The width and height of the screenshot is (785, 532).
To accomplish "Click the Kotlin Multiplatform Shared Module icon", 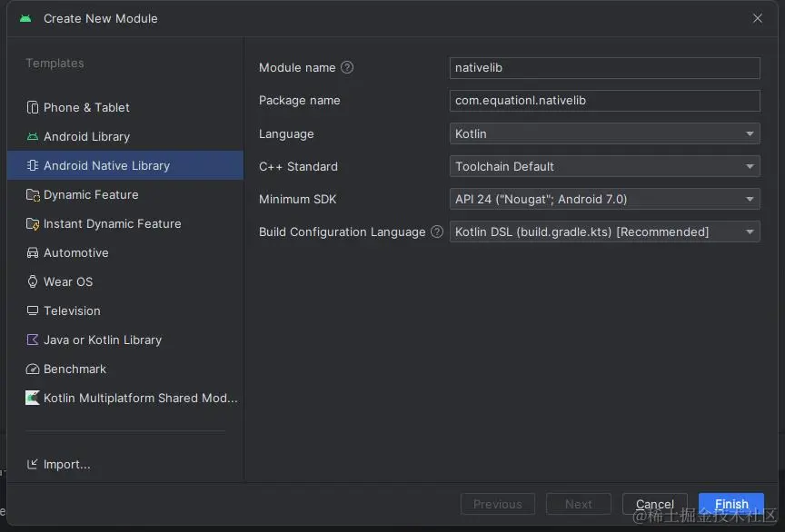I will (33, 398).
